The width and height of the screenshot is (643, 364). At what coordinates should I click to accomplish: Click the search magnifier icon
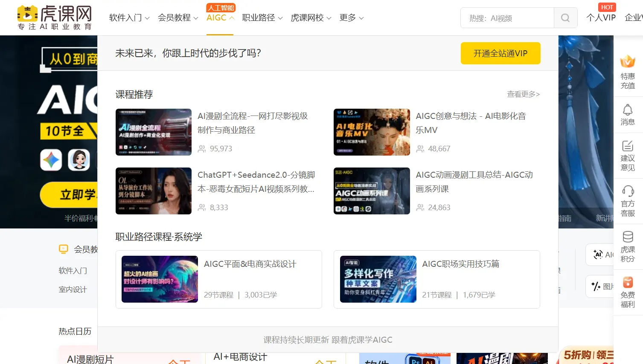(565, 18)
